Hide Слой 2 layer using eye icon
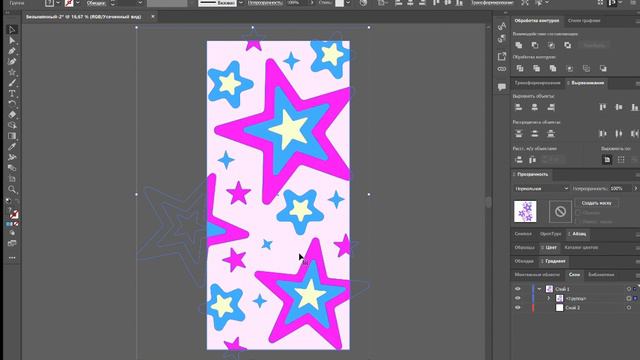 pyautogui.click(x=518, y=308)
